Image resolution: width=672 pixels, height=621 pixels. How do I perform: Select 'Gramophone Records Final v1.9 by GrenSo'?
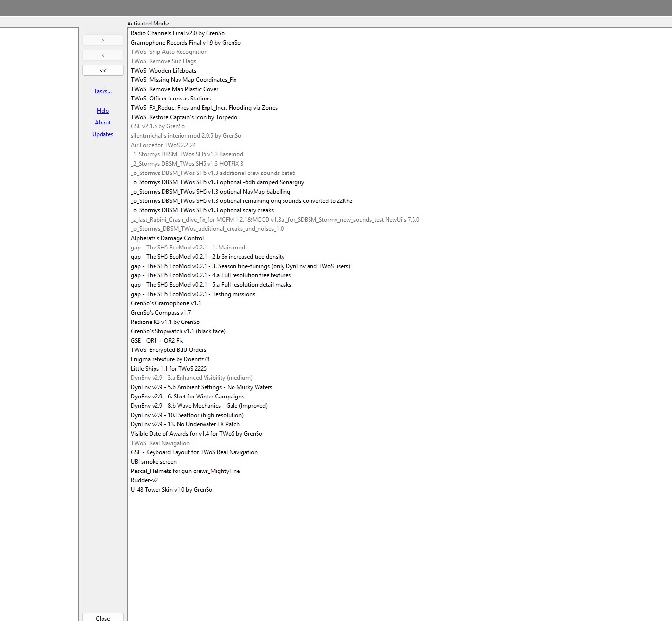coord(186,43)
